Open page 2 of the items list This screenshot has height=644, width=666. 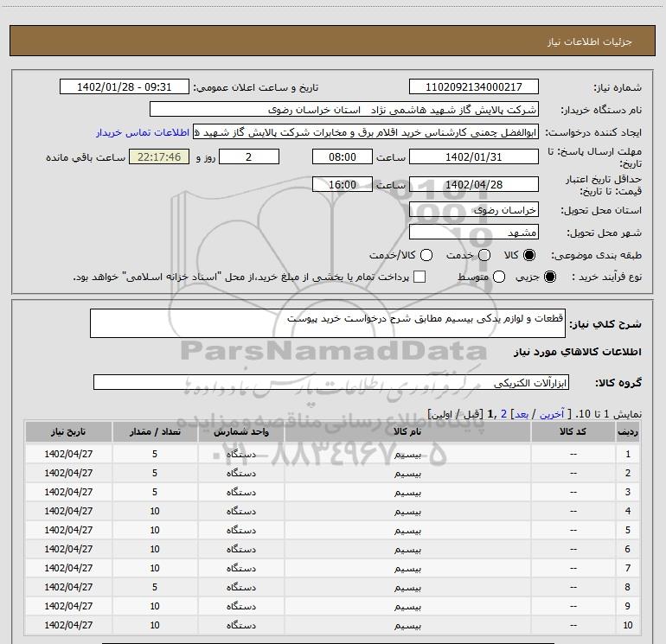pos(505,415)
